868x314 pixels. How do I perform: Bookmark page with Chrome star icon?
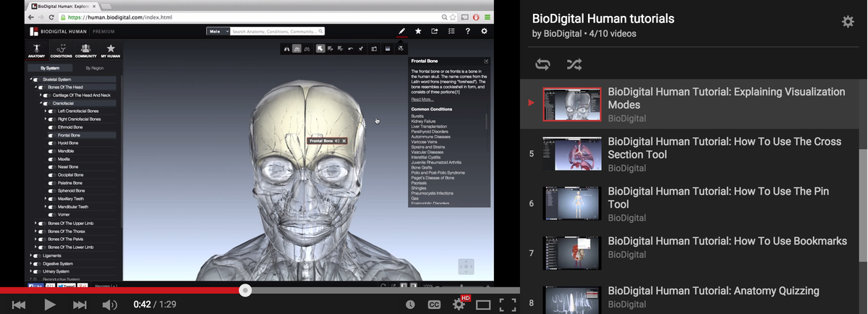click(454, 17)
